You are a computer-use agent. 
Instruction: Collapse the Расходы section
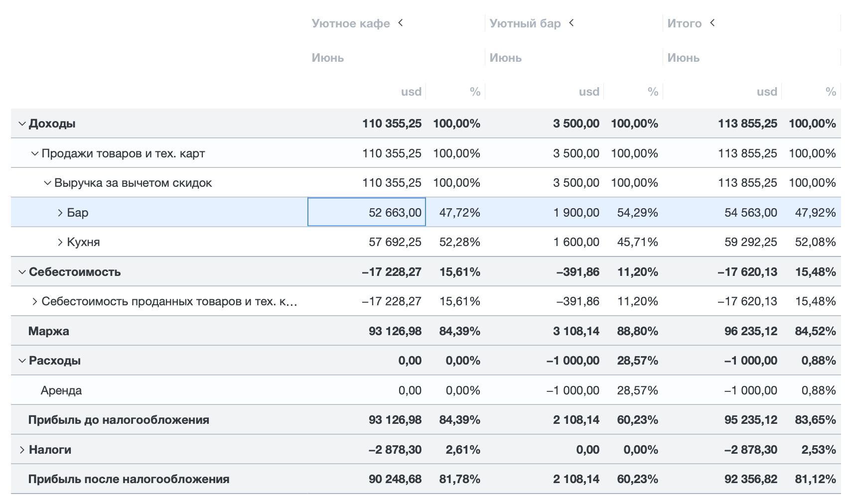click(22, 361)
